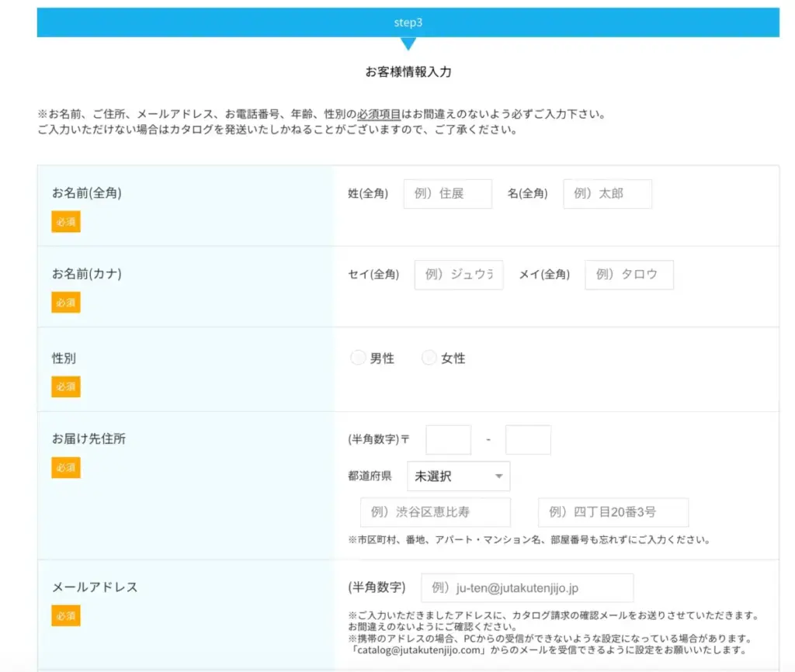Screen dimensions: 795x672
Task: Click the メールアドレス row label
Action: click(x=95, y=587)
